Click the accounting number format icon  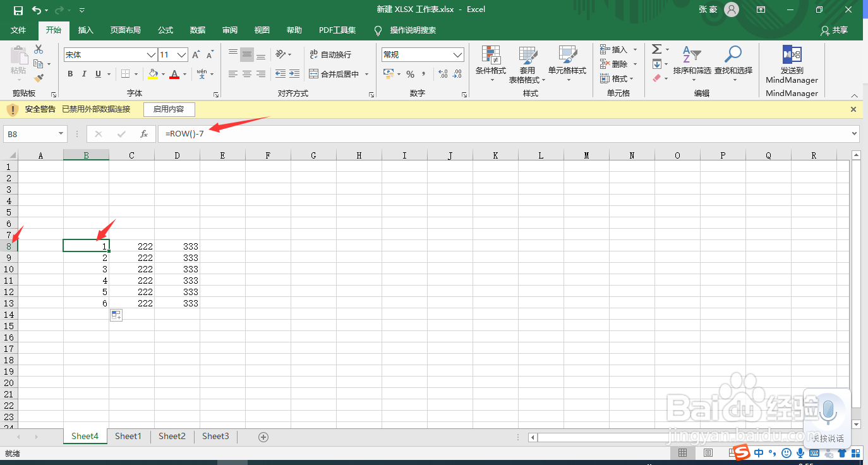(x=389, y=75)
